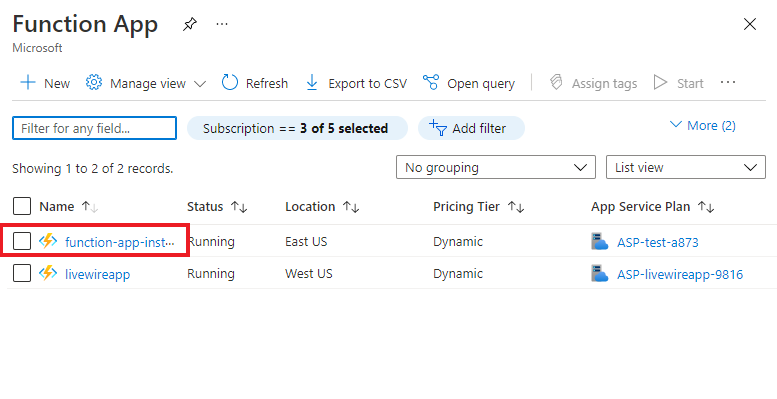Image resolution: width=777 pixels, height=399 pixels.
Task: Open the ellipsis menu beside the title
Action: click(x=222, y=24)
